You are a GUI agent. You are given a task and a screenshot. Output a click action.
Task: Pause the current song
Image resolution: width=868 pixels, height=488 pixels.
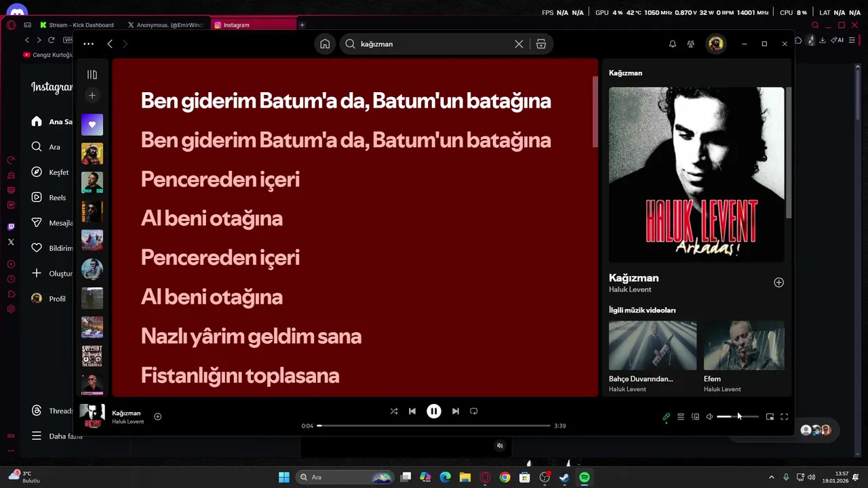click(434, 411)
